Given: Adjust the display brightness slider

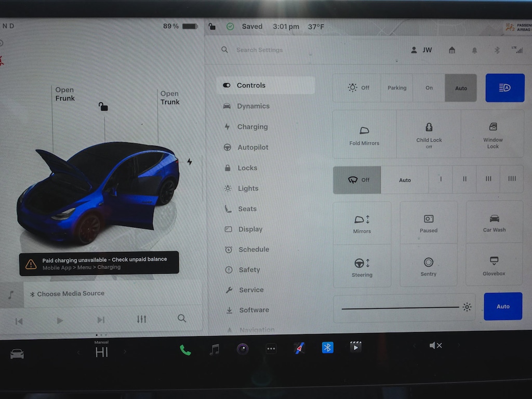Looking at the screenshot, I should point(401,308).
